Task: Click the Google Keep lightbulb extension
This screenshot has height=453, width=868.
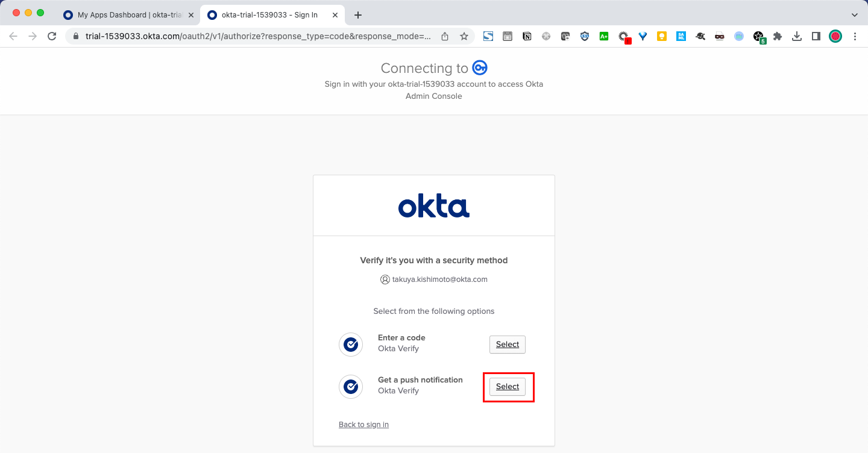Action: click(x=662, y=36)
